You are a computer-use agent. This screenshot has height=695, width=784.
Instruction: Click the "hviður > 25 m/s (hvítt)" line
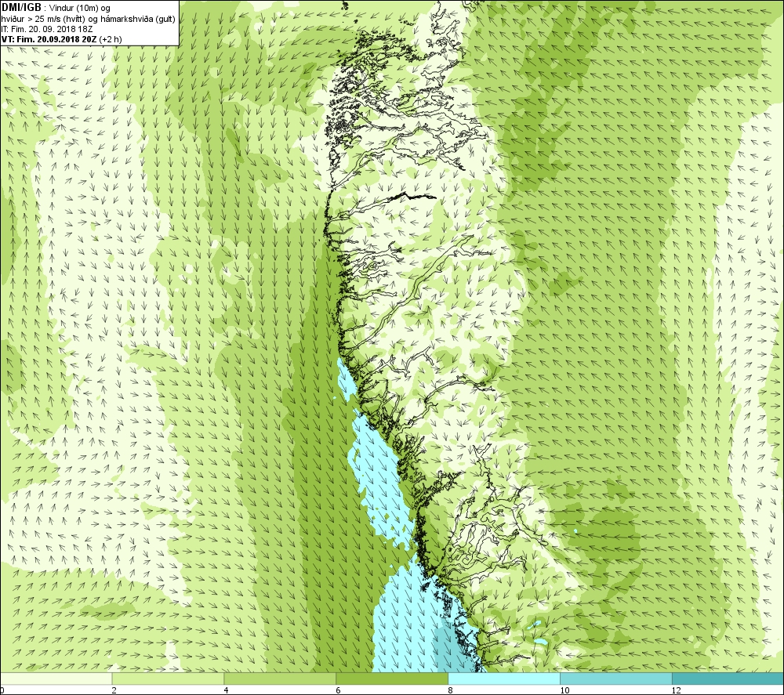coord(43,19)
